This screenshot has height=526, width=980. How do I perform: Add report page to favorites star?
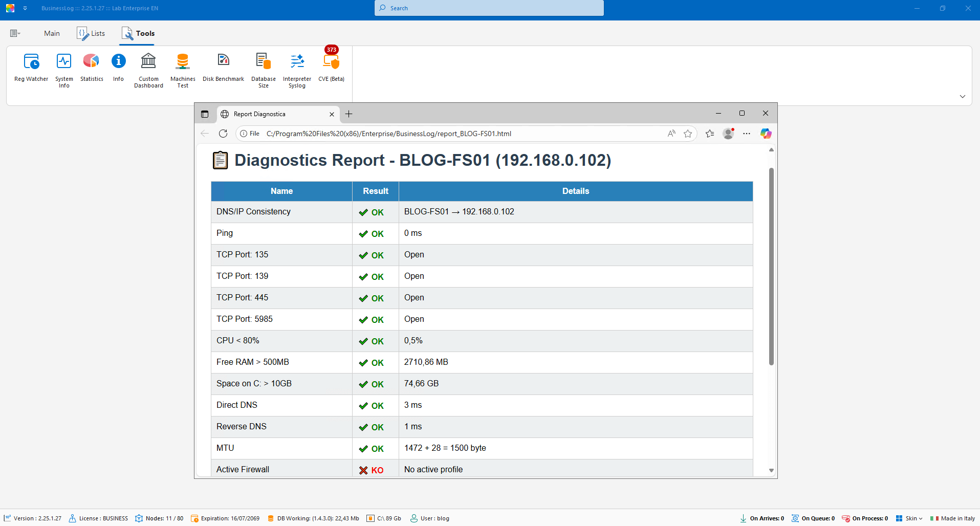coord(688,134)
